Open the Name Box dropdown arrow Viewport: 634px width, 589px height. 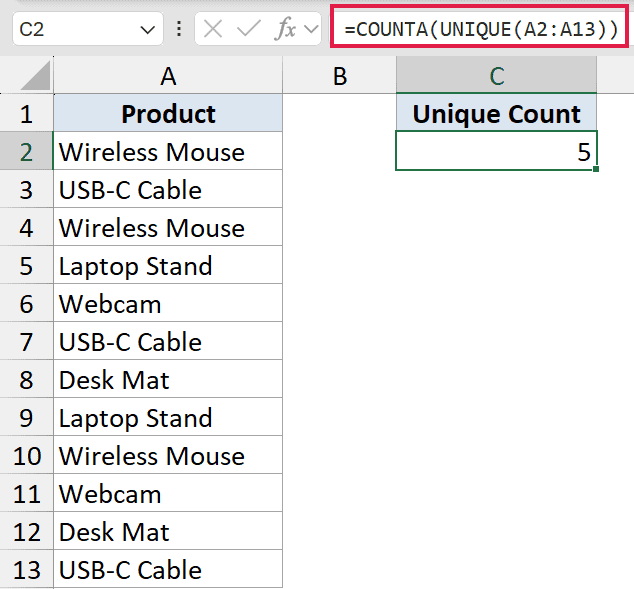pos(147,30)
